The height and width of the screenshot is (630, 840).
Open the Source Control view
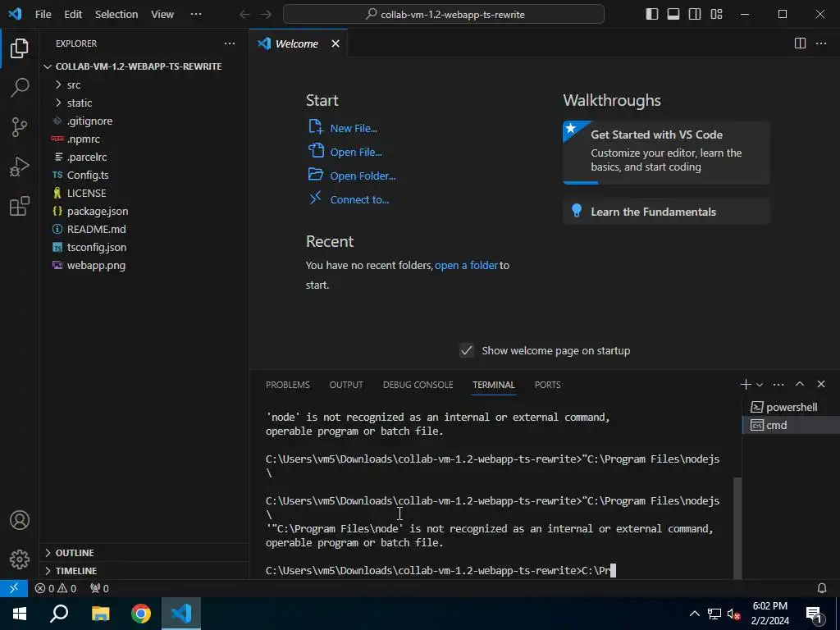click(x=20, y=127)
